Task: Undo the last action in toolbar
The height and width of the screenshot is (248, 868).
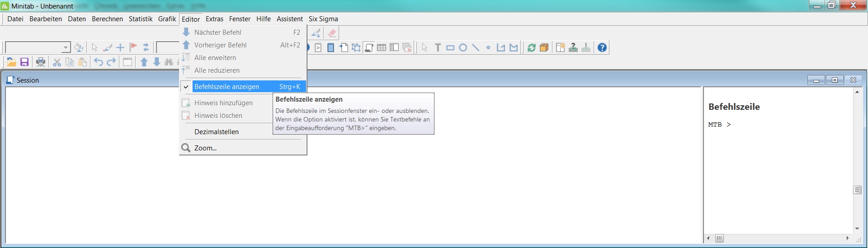Action: pos(99,62)
